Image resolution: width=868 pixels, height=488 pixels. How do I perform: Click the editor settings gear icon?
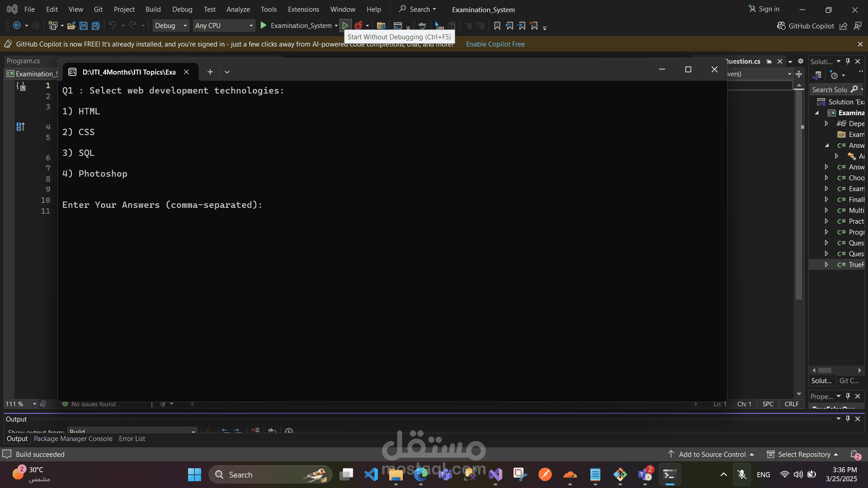(x=801, y=61)
